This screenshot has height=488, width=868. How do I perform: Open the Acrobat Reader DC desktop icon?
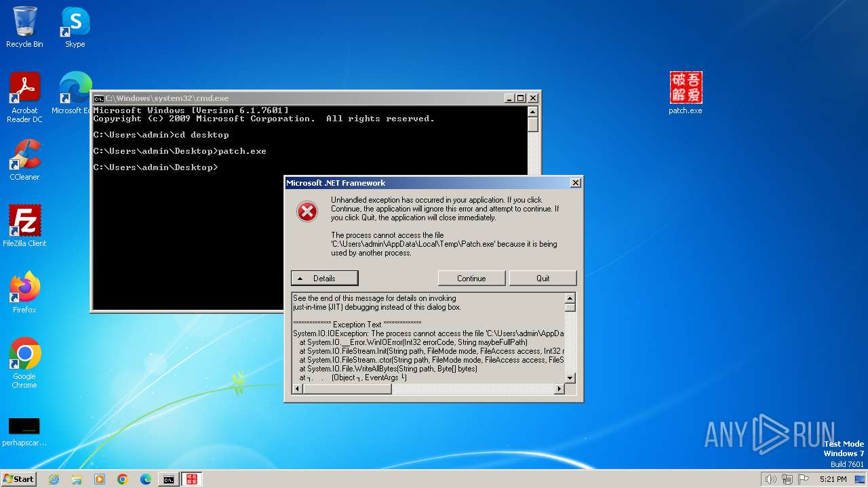point(24,98)
